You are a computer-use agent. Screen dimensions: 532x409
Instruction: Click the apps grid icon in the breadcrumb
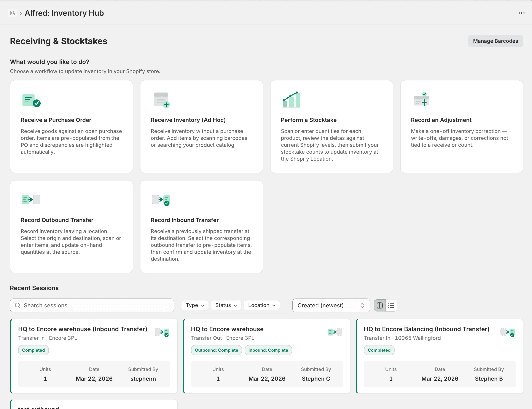click(x=13, y=13)
